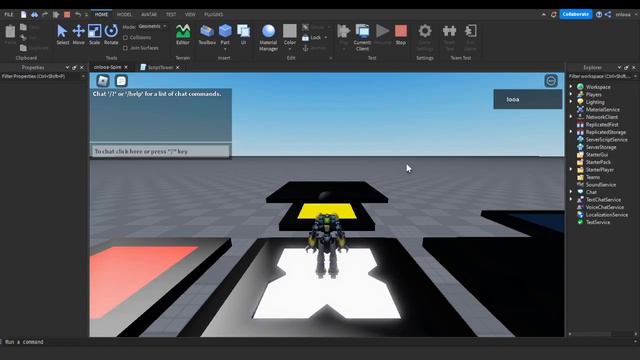Click the Exit Game icon
This screenshot has width=640, height=360.
(x=470, y=31)
